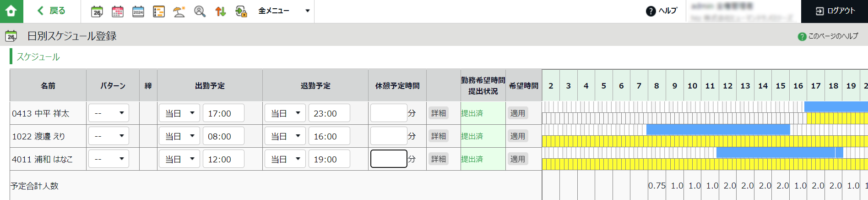Click the beach umbrella vacation icon
Image resolution: width=868 pixels, height=200 pixels.
point(179,11)
